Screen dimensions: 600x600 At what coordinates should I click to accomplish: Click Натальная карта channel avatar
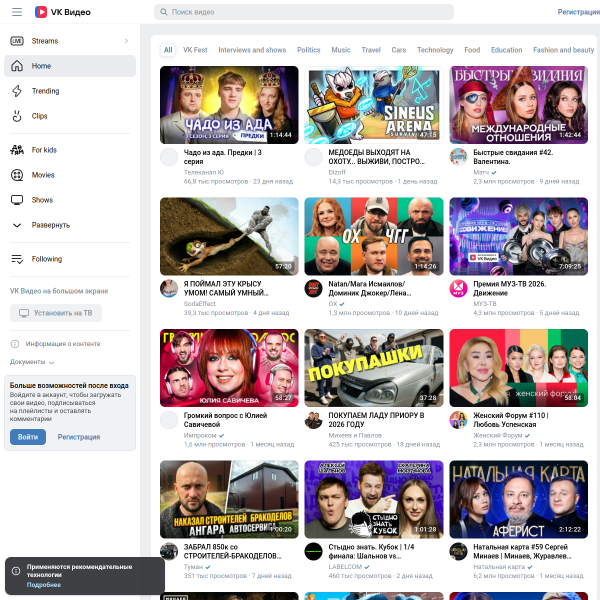tap(458, 551)
